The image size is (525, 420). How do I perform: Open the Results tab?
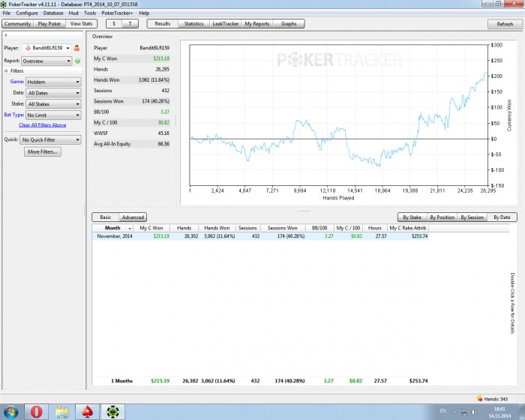click(163, 24)
